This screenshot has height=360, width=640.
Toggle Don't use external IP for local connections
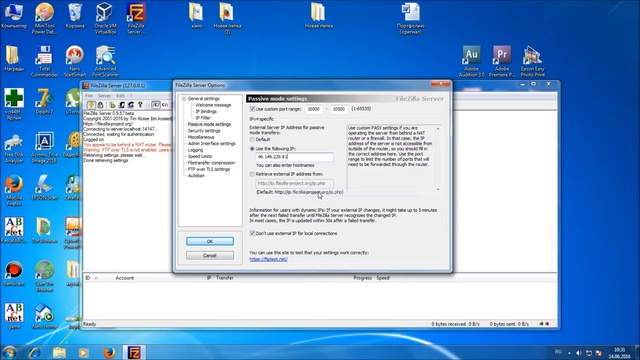pos(252,233)
